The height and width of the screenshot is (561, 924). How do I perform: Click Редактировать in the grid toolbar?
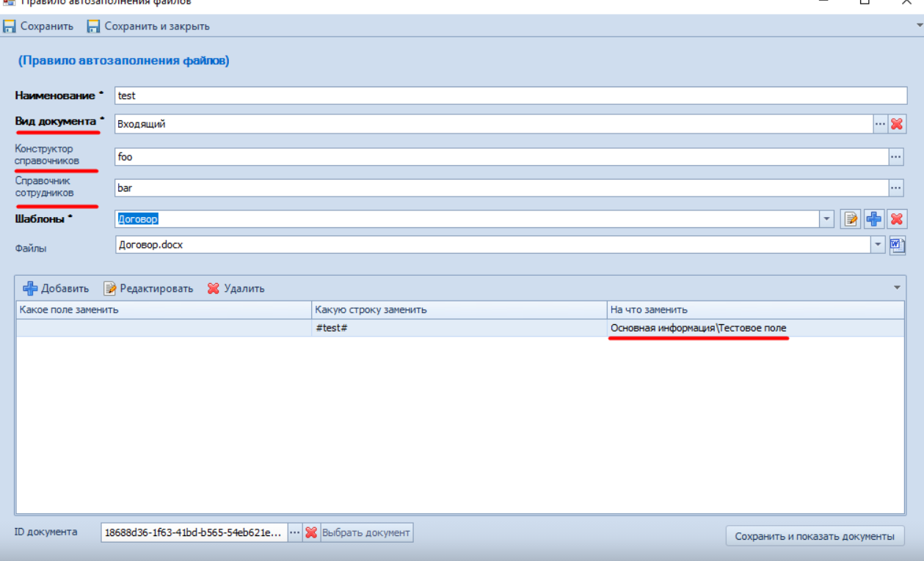click(148, 288)
